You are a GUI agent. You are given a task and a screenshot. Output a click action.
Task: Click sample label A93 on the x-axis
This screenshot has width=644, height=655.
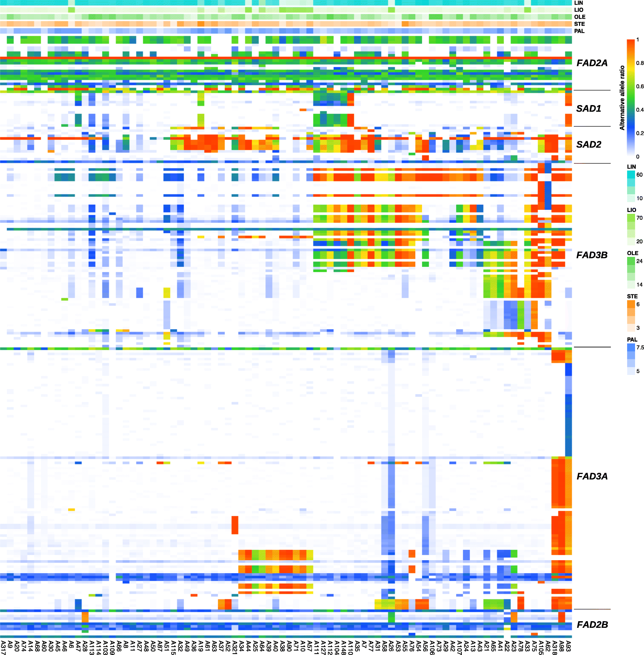coord(568,645)
